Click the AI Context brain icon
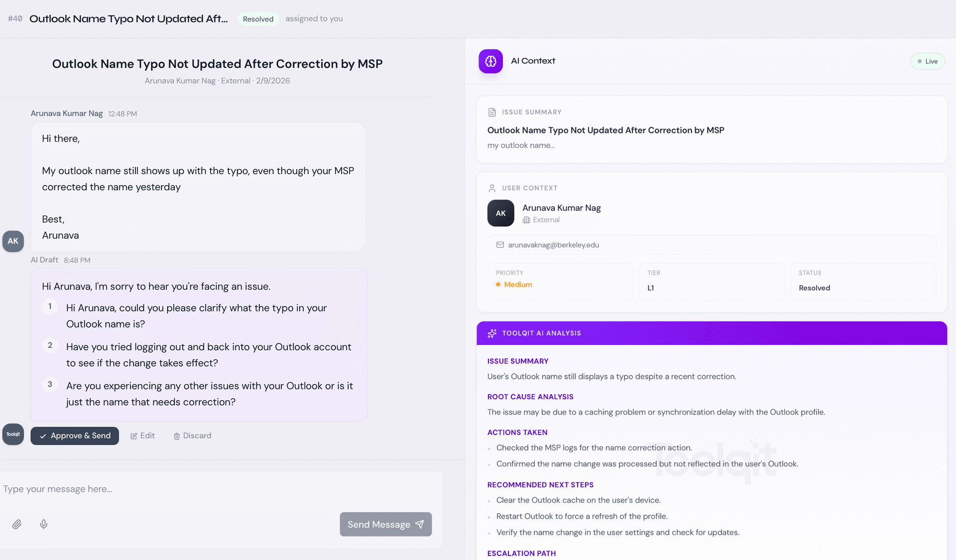This screenshot has width=956, height=560. [x=490, y=61]
